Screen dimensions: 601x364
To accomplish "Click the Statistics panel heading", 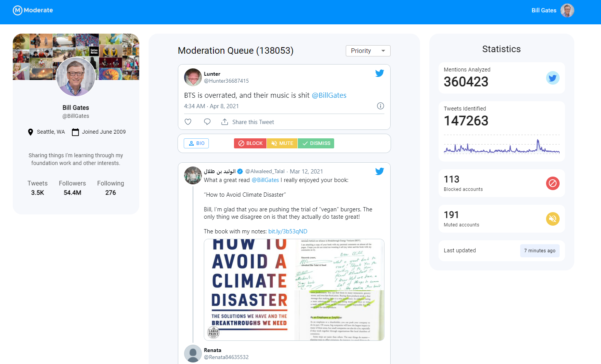I will point(502,49).
